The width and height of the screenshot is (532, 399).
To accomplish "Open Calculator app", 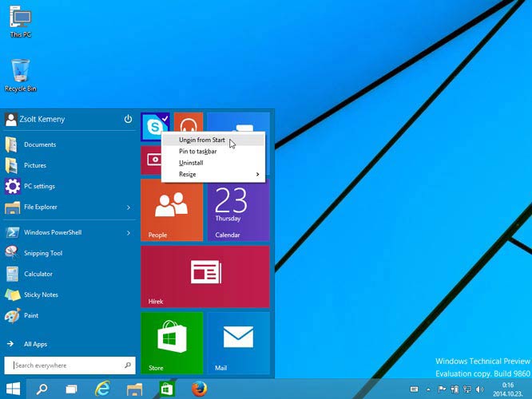I will point(69,274).
